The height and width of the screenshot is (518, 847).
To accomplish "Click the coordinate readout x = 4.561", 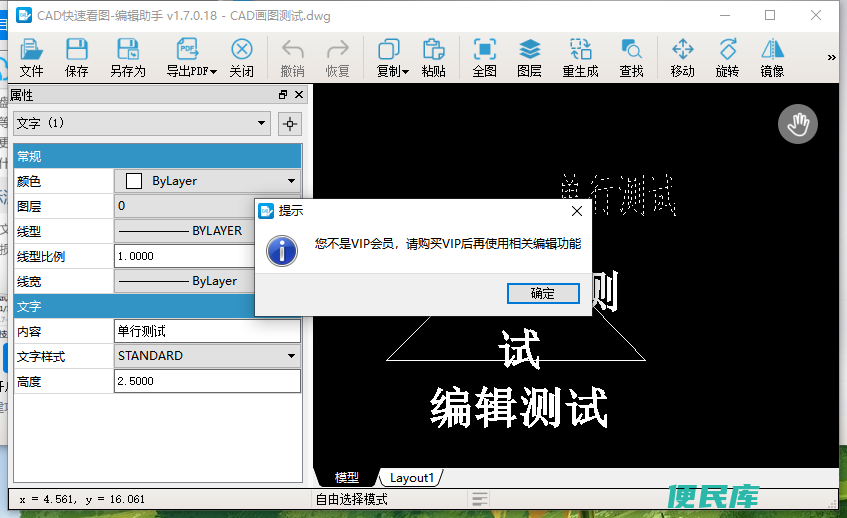I will [82, 499].
